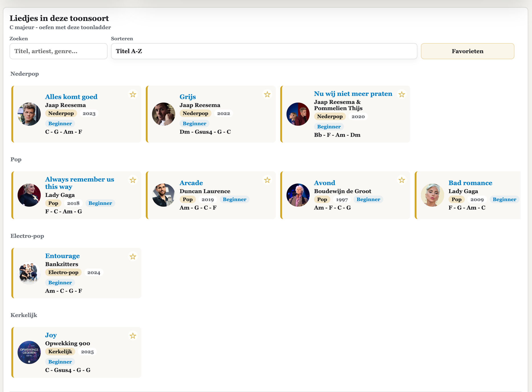Click the '2019' year tag on Arcade
532x392 pixels.
click(x=207, y=200)
